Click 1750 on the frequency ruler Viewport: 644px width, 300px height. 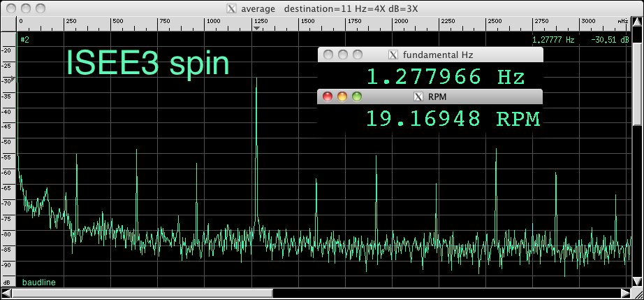(x=355, y=22)
